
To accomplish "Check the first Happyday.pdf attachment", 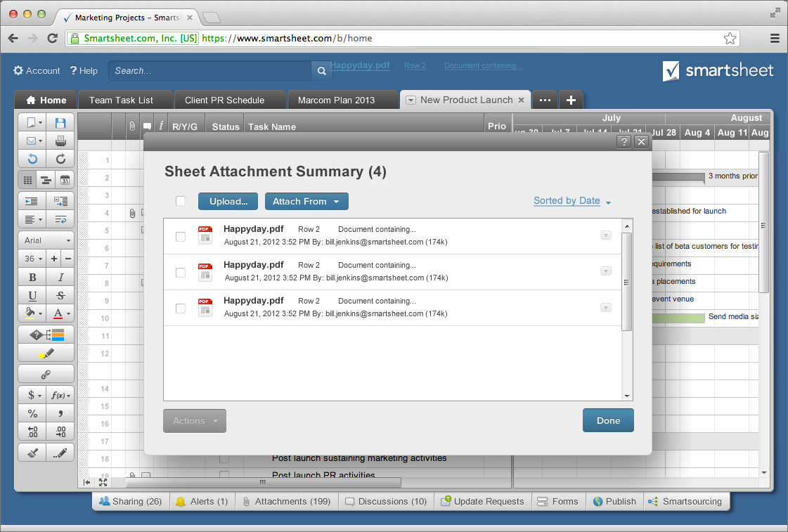I will click(x=181, y=237).
